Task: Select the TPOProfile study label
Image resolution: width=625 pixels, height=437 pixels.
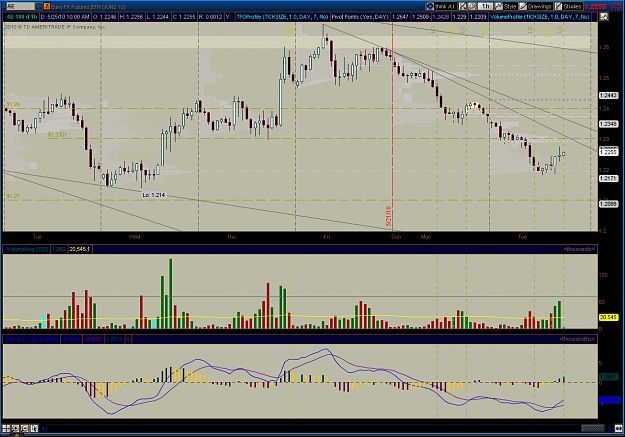Action: [x=283, y=17]
